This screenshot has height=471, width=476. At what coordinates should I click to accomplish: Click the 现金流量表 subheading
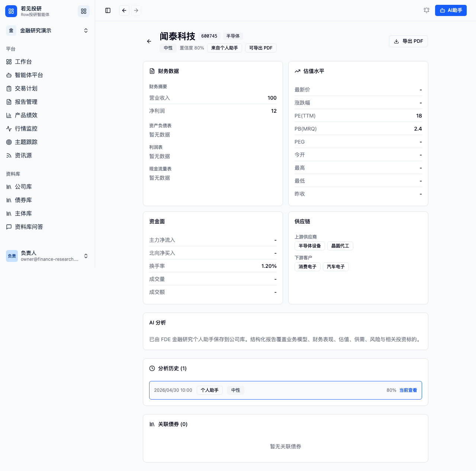pos(160,169)
